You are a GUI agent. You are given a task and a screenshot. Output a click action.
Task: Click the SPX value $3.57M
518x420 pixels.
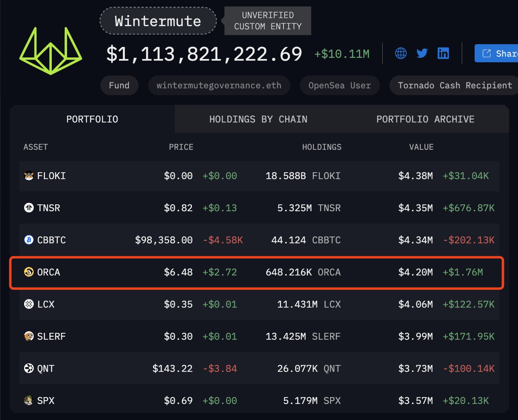click(x=416, y=401)
